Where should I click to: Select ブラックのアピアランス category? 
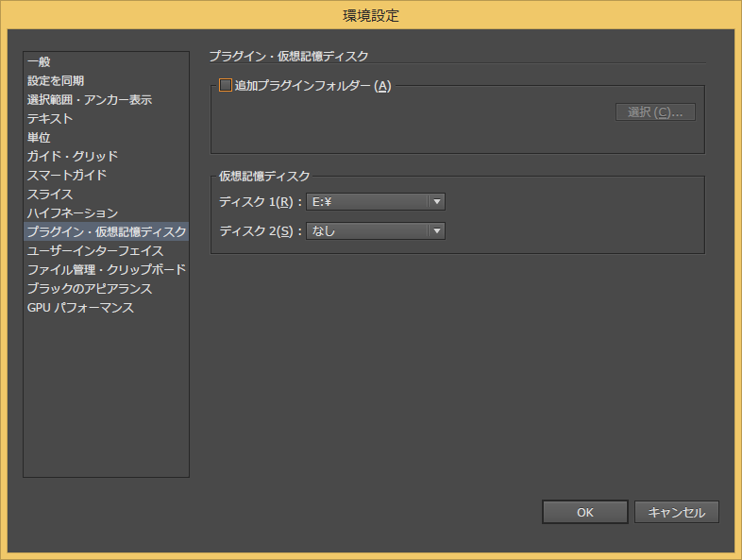(x=106, y=288)
